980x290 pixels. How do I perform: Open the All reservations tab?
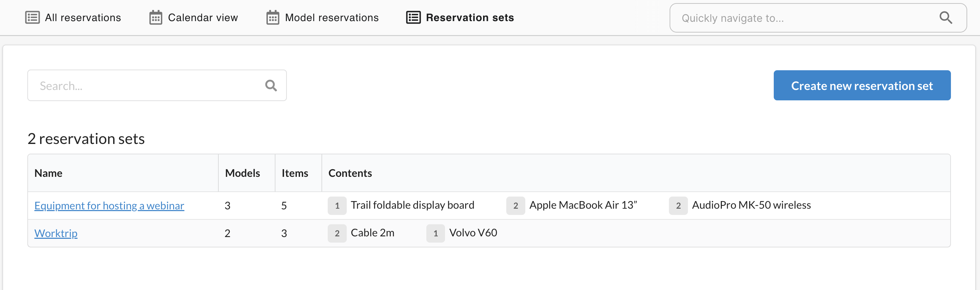click(83, 18)
